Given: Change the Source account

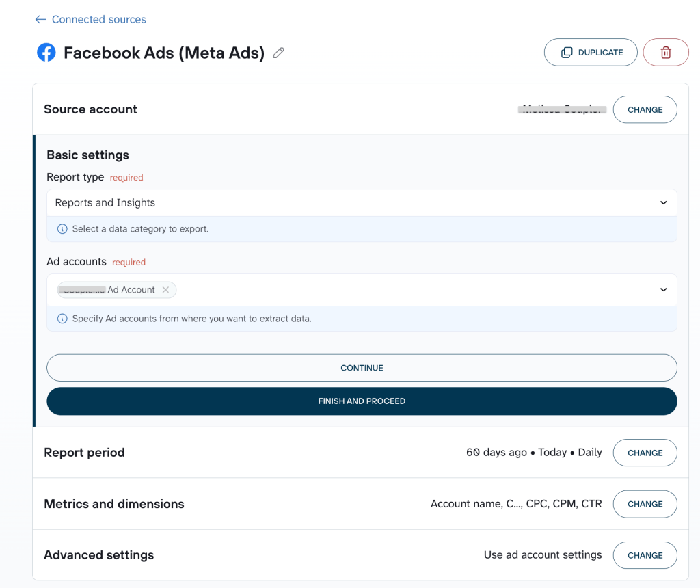Looking at the screenshot, I should coord(645,109).
